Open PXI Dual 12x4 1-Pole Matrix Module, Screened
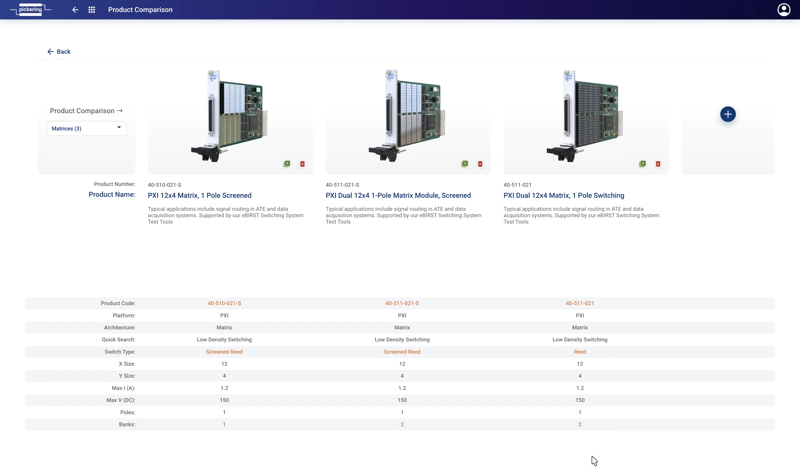Image resolution: width=800 pixels, height=467 pixels. (x=398, y=195)
